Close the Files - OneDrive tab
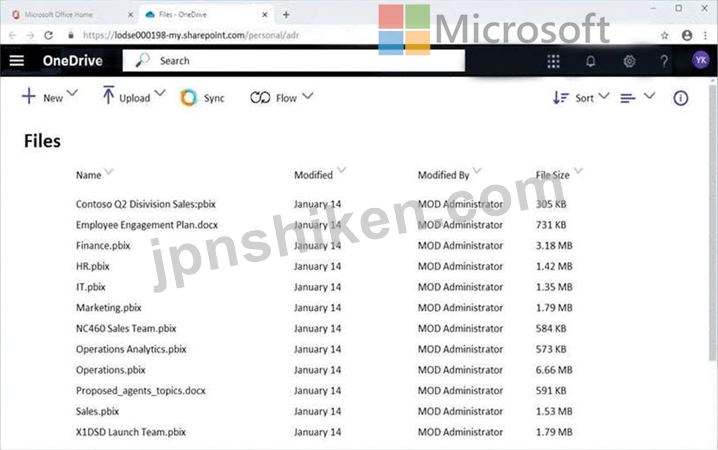 coord(265,15)
